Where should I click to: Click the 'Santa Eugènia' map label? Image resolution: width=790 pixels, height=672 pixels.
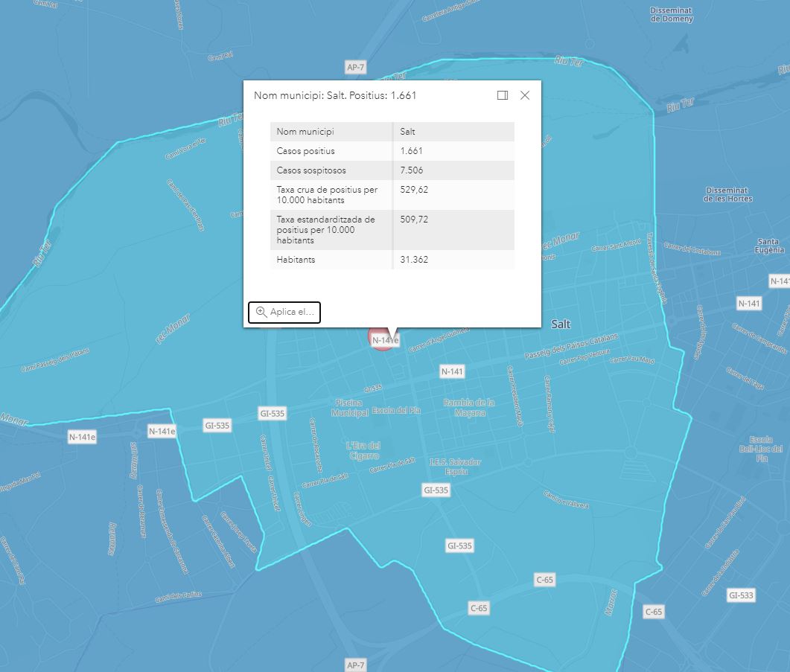tap(769, 246)
